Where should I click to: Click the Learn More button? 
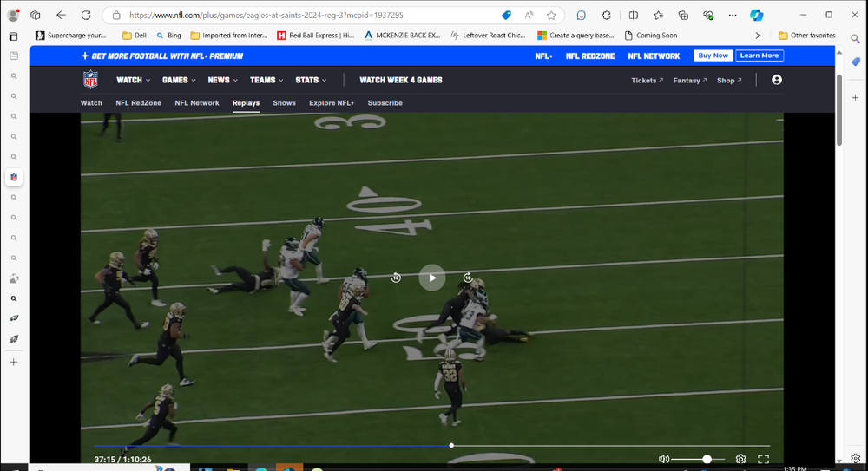[x=759, y=56]
